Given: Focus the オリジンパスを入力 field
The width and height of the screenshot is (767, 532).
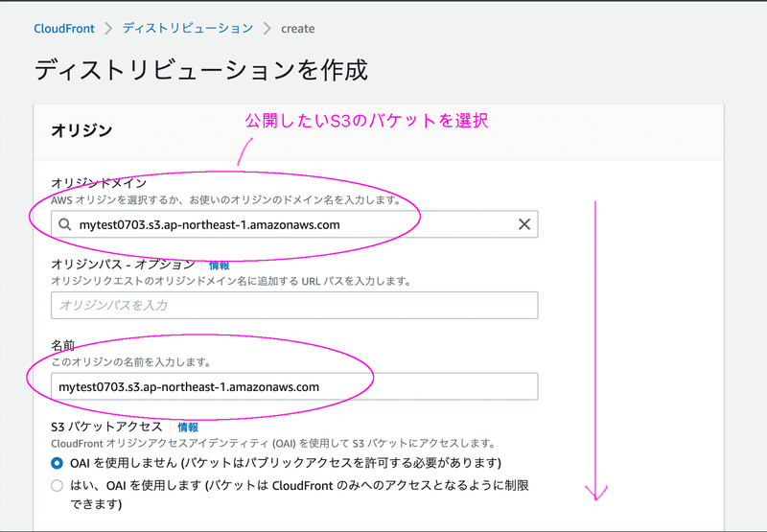Looking at the screenshot, I should (294, 305).
